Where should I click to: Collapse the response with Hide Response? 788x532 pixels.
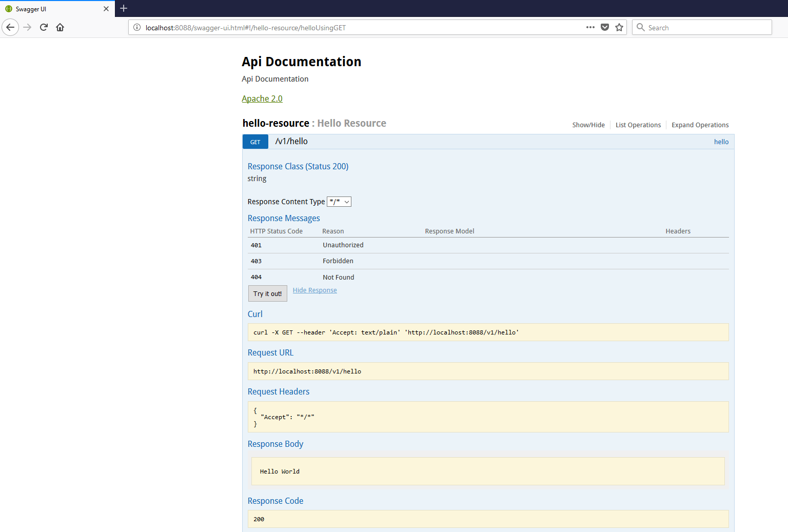(x=314, y=290)
